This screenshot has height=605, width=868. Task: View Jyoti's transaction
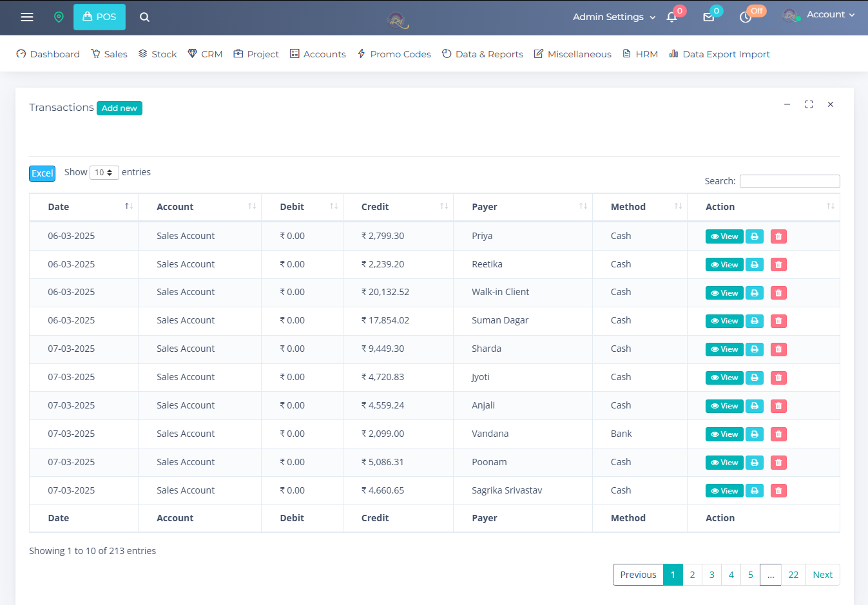(724, 378)
